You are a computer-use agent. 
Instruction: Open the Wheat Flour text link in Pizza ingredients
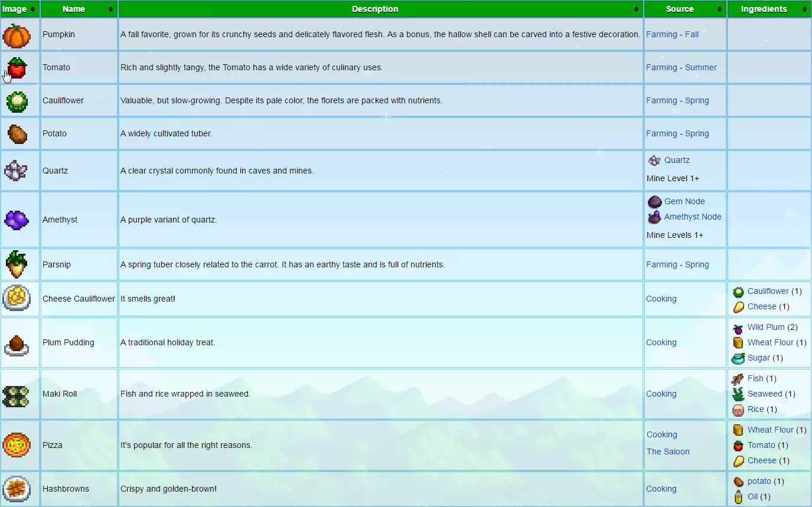click(771, 430)
